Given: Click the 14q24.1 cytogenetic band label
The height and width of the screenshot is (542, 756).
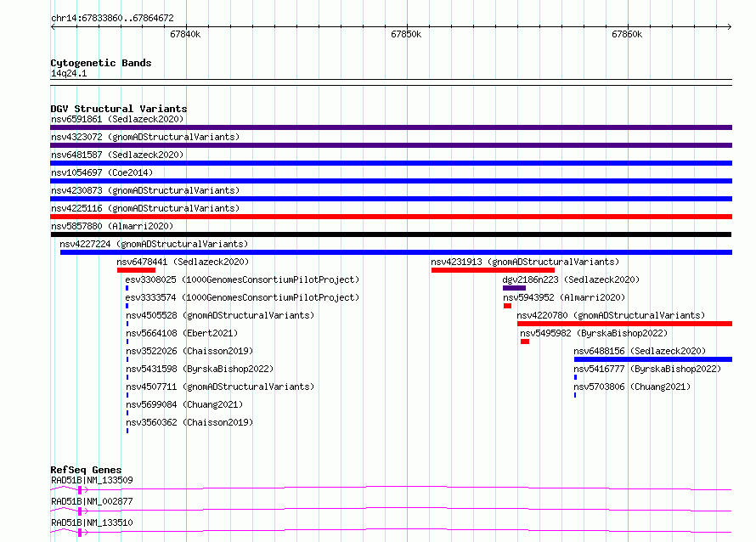Looking at the screenshot, I should pyautogui.click(x=69, y=73).
